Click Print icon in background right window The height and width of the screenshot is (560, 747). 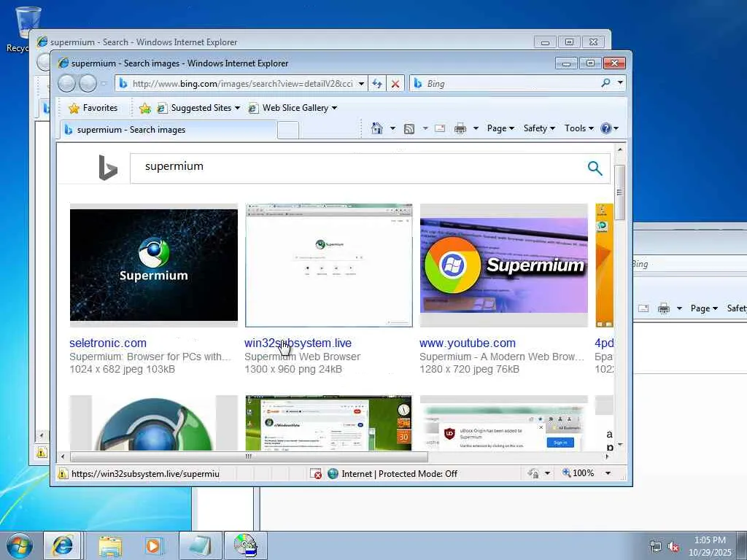pos(664,308)
